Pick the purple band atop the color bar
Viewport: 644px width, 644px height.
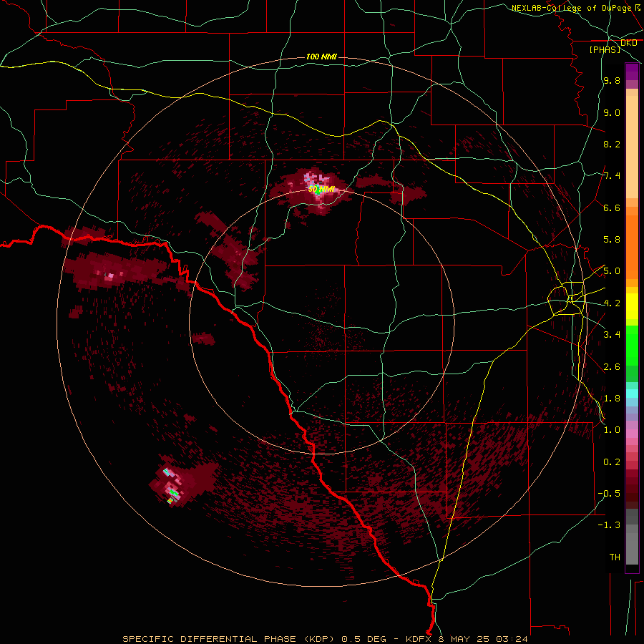click(632, 72)
